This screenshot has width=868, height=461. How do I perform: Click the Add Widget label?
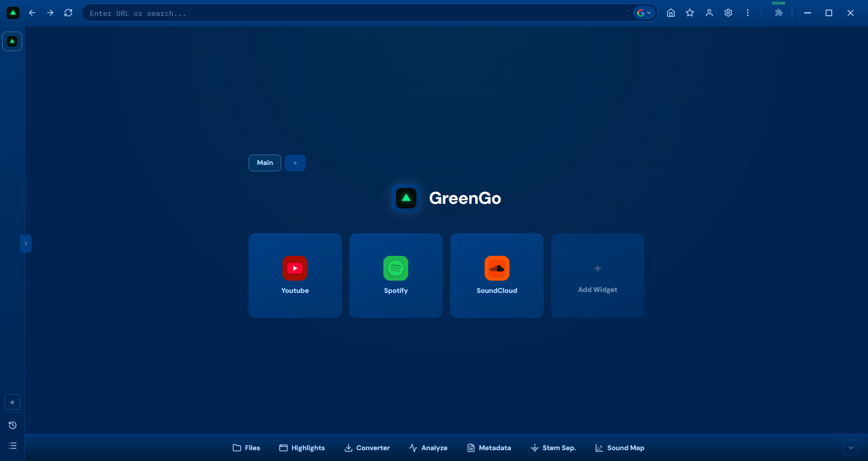(598, 290)
